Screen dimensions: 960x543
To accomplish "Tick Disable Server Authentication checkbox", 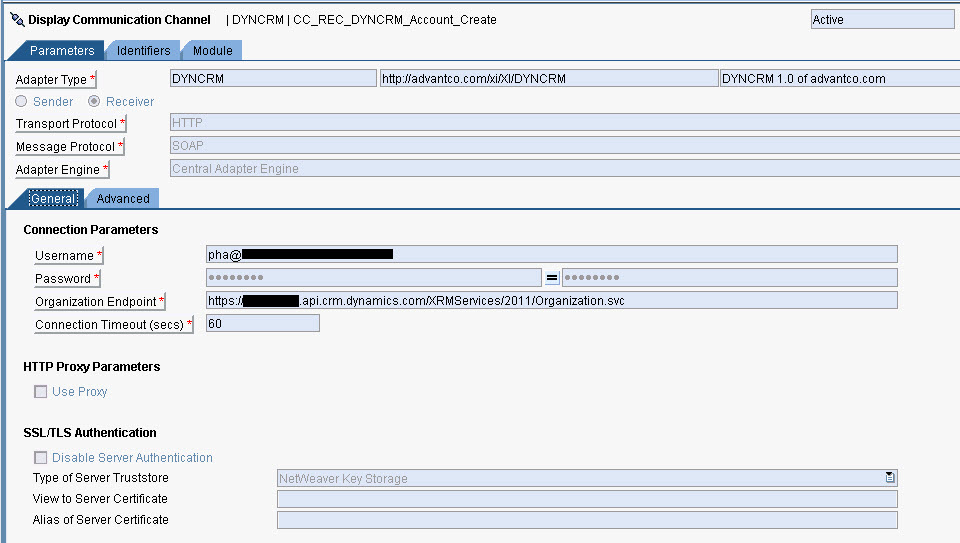I will click(40, 458).
